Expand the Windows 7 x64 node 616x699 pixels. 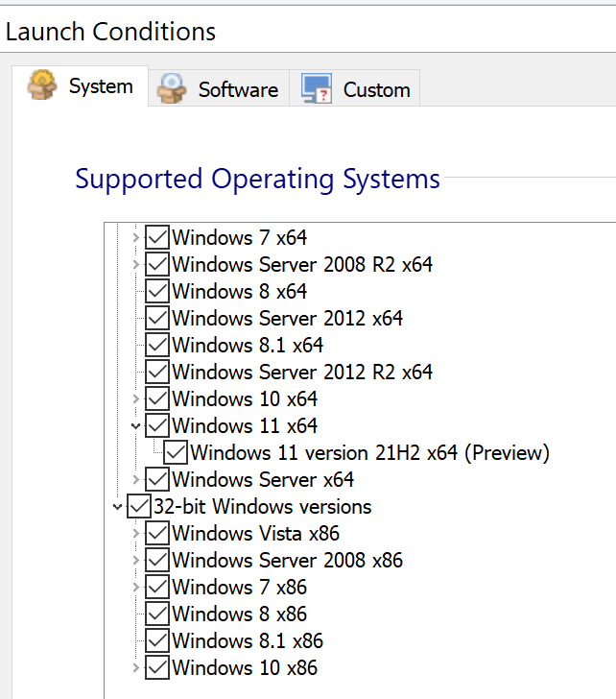coord(136,237)
